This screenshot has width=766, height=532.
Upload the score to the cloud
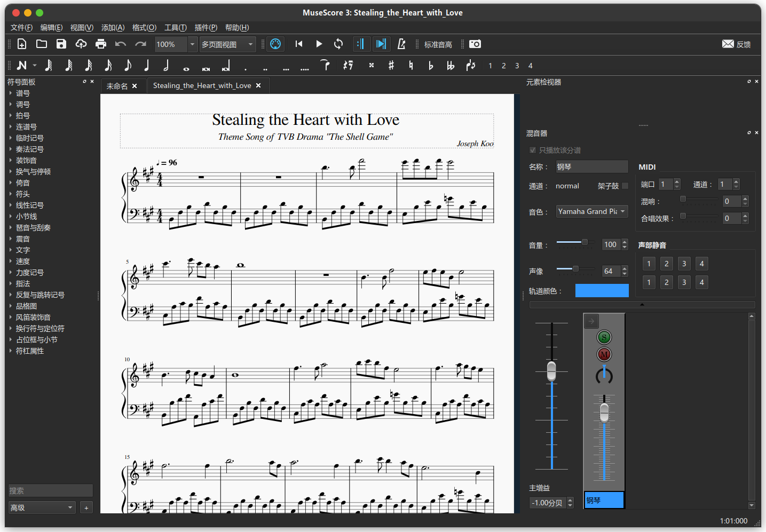coord(81,44)
